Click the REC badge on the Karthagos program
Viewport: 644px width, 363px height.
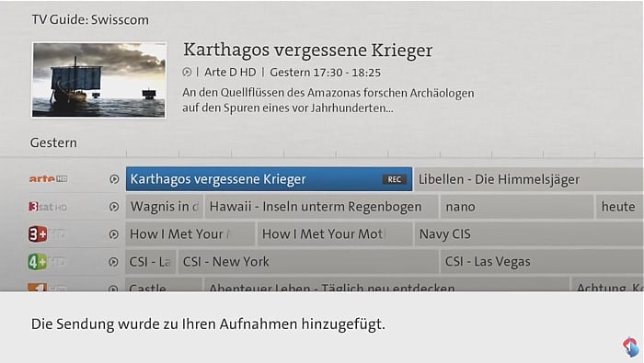(395, 179)
